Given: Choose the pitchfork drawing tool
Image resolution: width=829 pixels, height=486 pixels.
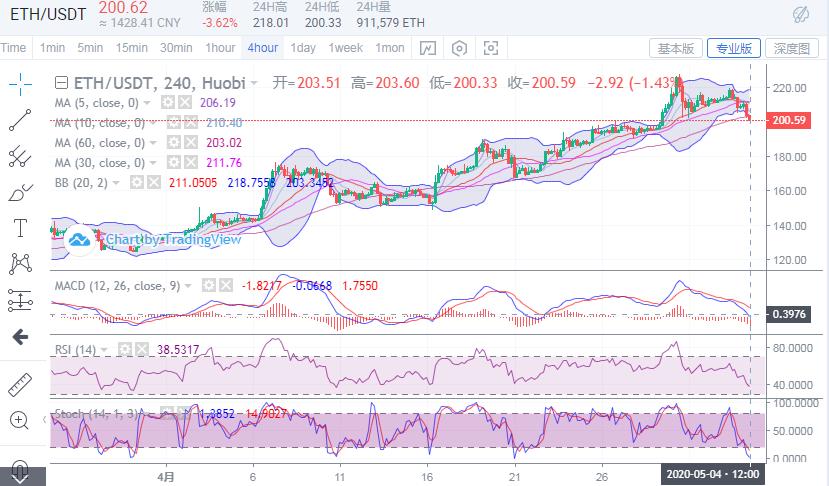Looking at the screenshot, I should tap(19, 156).
